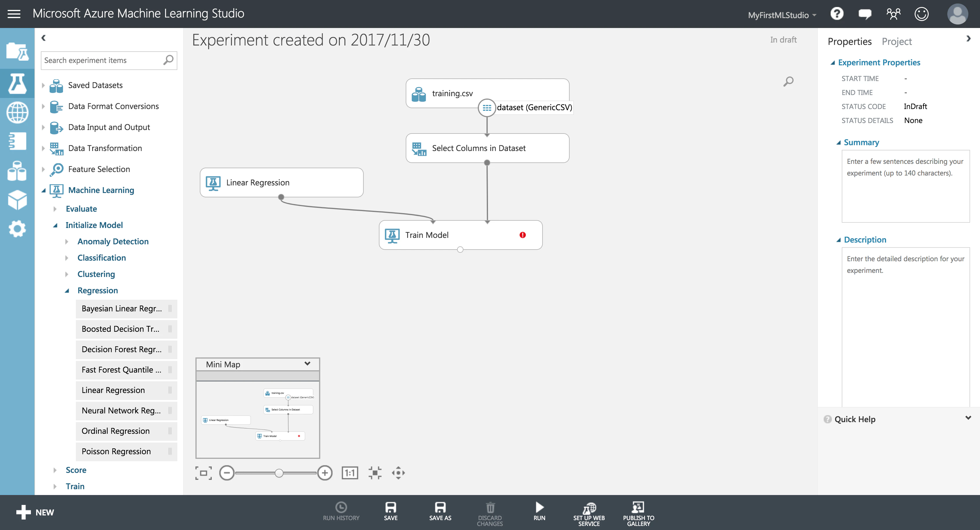Select the Select Columns in Dataset module

tap(487, 148)
